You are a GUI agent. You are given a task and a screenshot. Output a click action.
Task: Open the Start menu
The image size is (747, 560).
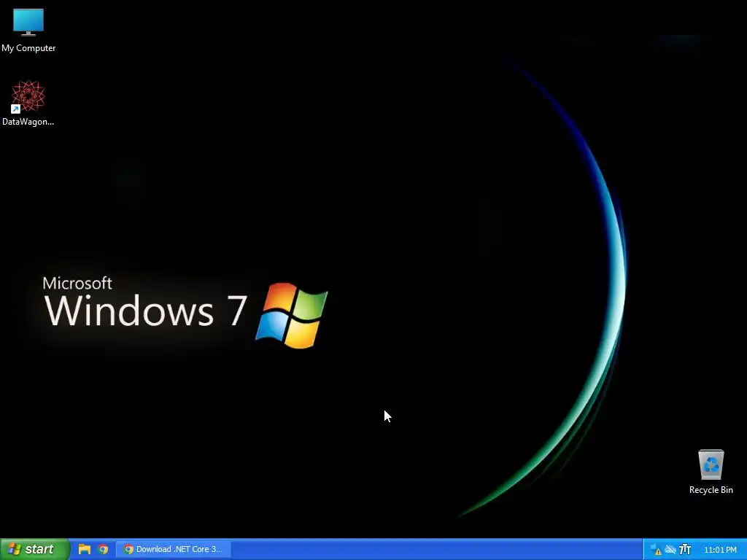click(x=34, y=549)
